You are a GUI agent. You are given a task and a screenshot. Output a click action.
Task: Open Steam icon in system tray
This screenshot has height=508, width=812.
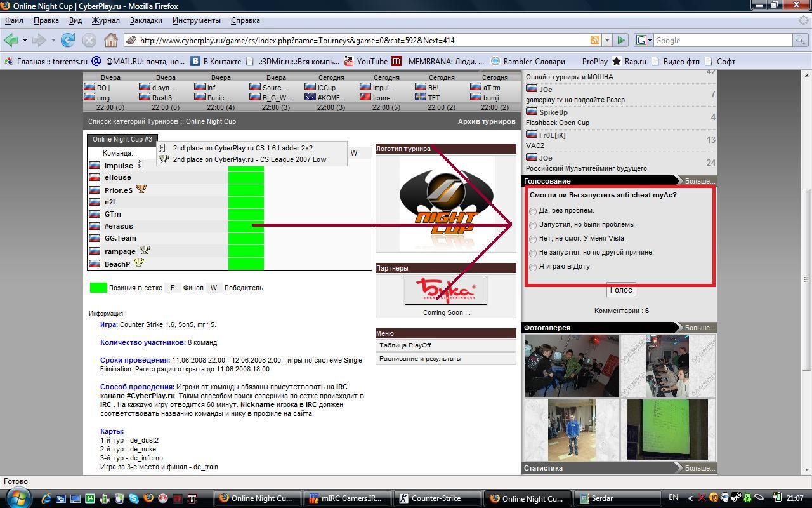[736, 498]
